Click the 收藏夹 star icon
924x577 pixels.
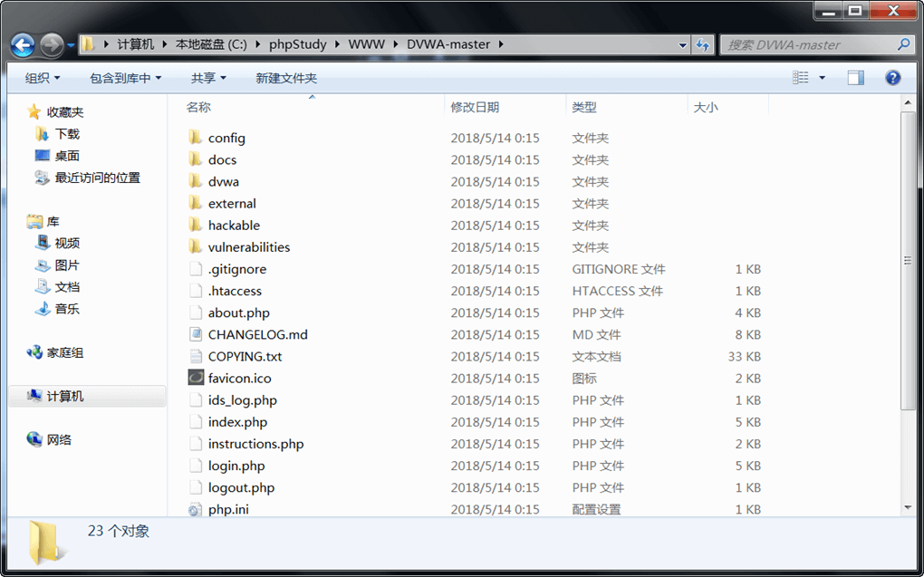click(x=34, y=111)
